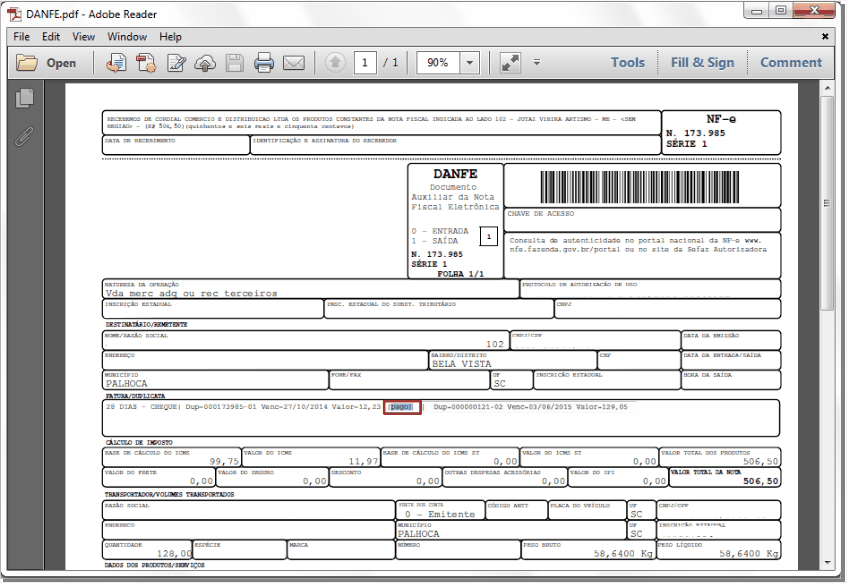This screenshot has height=583, width=847.
Task: Expand the toolbar customize options arrow
Action: [x=537, y=62]
